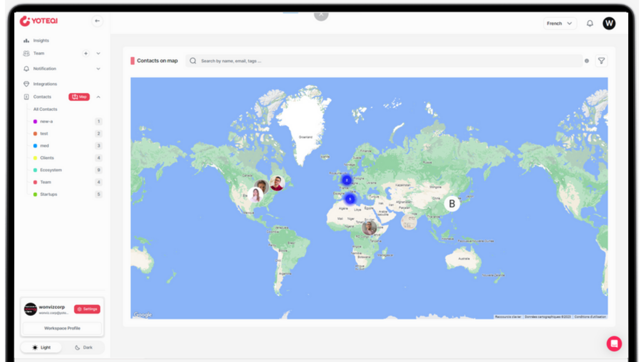This screenshot has width=644, height=362.
Task: Click the B contact marker in China
Action: pyautogui.click(x=452, y=204)
